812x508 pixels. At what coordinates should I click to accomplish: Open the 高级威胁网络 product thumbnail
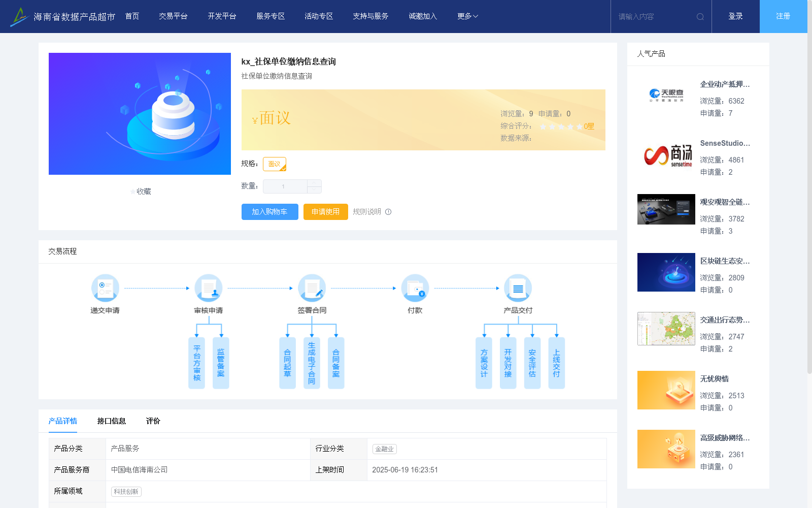tap(666, 449)
